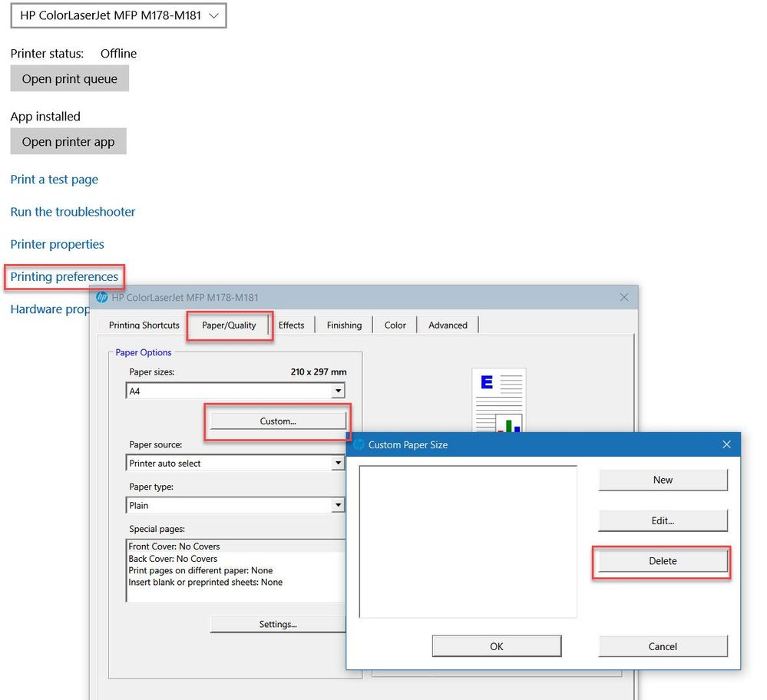Confirm with OK in Custom Paper Size
This screenshot has width=767, height=700.
click(x=497, y=646)
